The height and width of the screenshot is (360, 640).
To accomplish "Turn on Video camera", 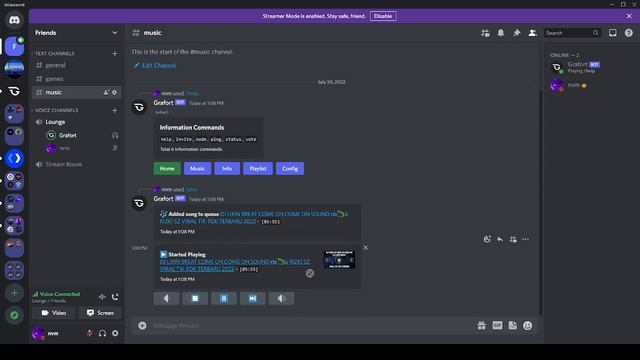I will pyautogui.click(x=54, y=313).
